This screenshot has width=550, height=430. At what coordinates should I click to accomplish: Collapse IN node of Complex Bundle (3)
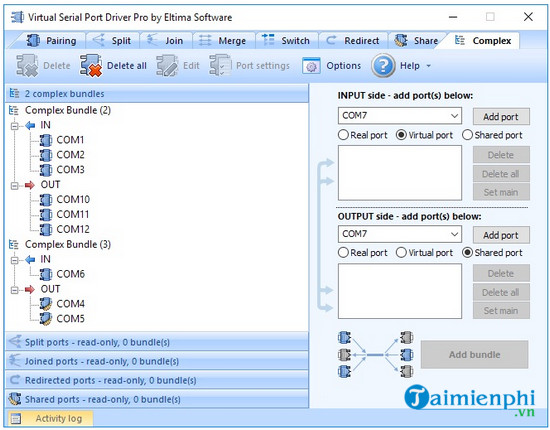(x=14, y=260)
